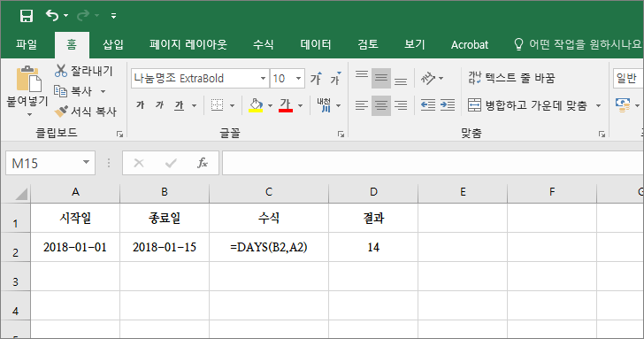Click the increase font size icon
644x339 pixels.
[x=316, y=78]
